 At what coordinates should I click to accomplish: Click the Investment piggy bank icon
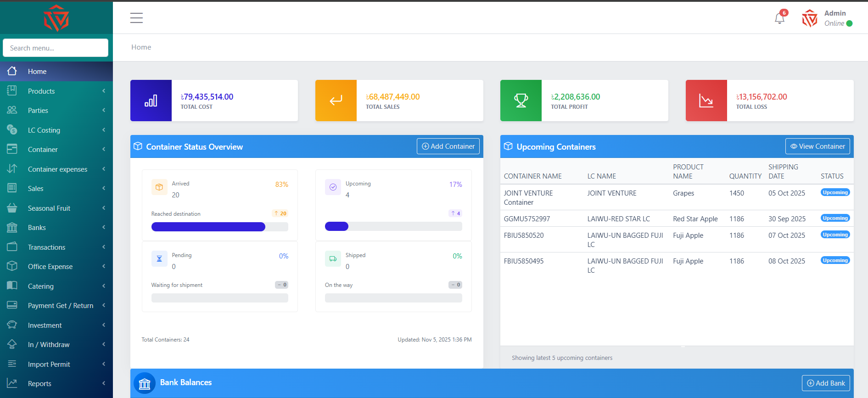(12, 325)
